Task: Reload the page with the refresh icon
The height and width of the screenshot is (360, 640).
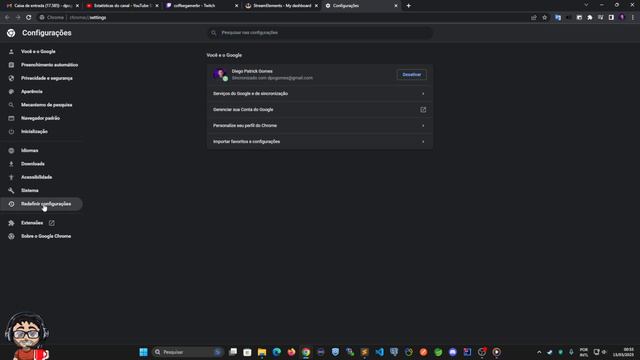Action: [x=29, y=18]
